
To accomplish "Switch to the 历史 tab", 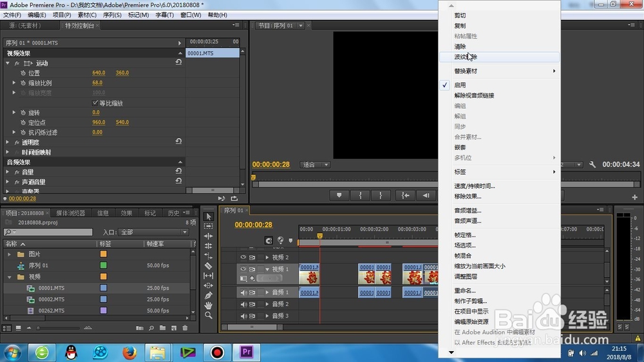I will [174, 213].
